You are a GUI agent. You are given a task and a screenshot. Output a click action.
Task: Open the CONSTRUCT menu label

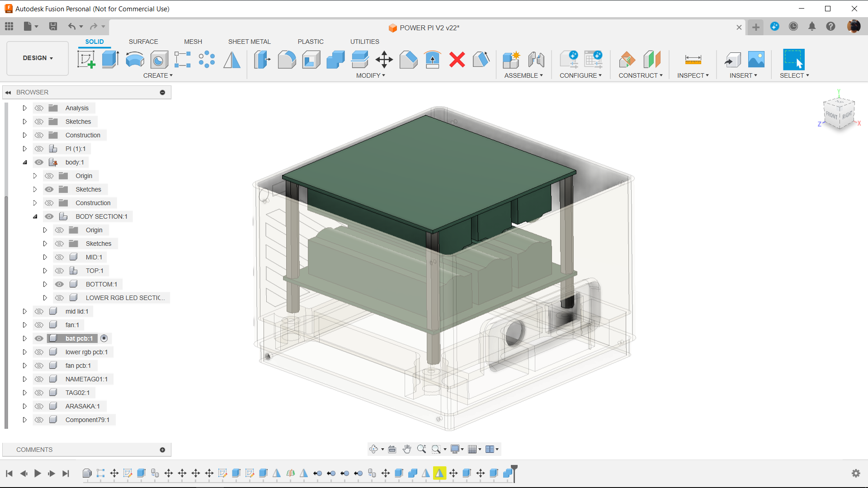pyautogui.click(x=640, y=75)
